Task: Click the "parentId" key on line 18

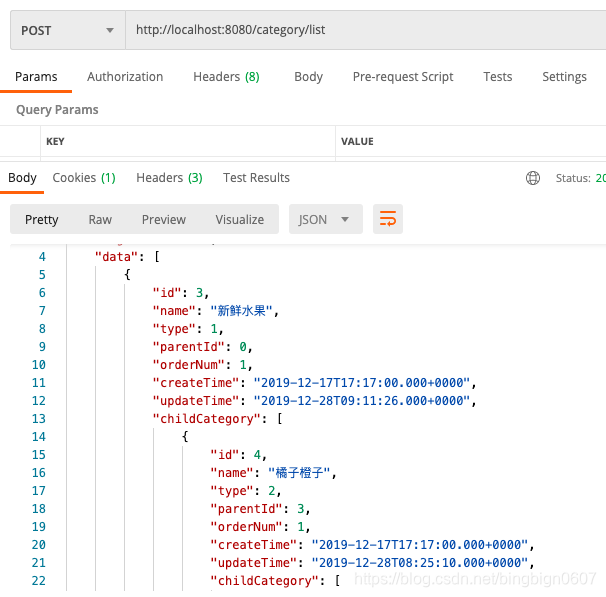Action: tap(247, 509)
